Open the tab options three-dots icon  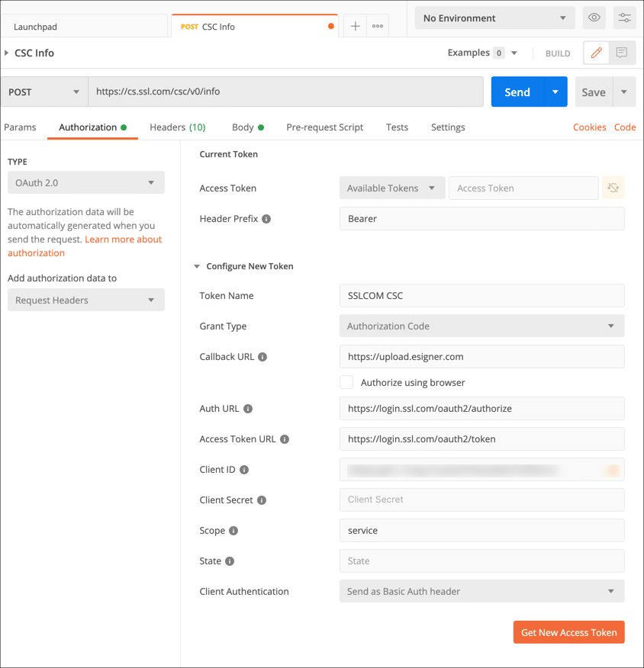coord(377,26)
